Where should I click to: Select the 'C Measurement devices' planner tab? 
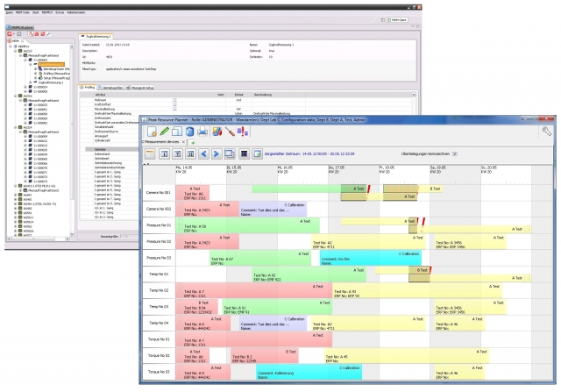pyautogui.click(x=161, y=142)
